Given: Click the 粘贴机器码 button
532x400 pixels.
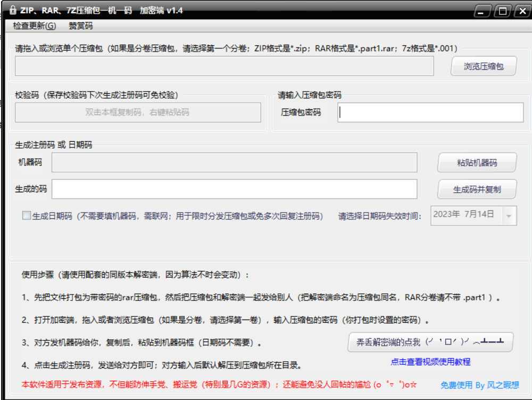Looking at the screenshot, I should pos(477,162).
